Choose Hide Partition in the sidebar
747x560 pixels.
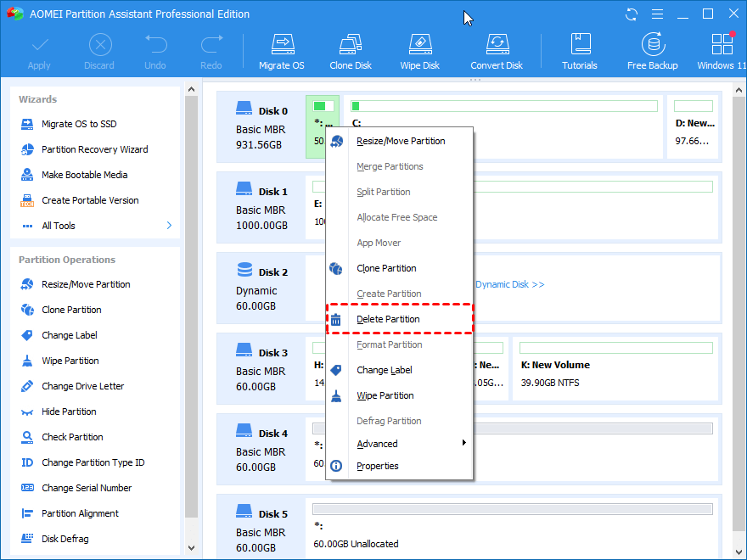click(74, 412)
